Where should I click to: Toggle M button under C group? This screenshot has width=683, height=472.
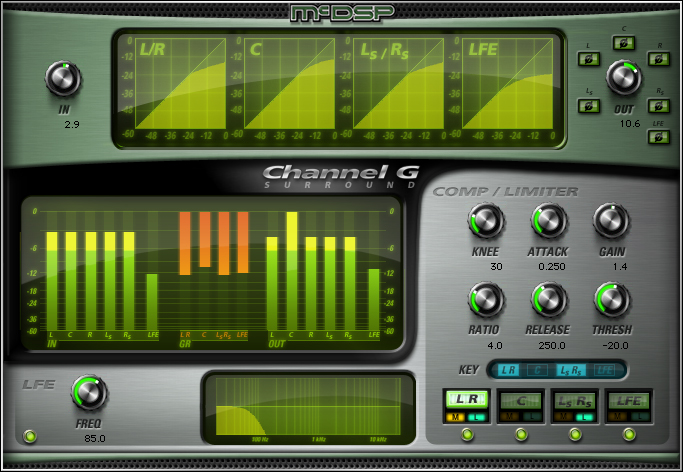[510, 417]
